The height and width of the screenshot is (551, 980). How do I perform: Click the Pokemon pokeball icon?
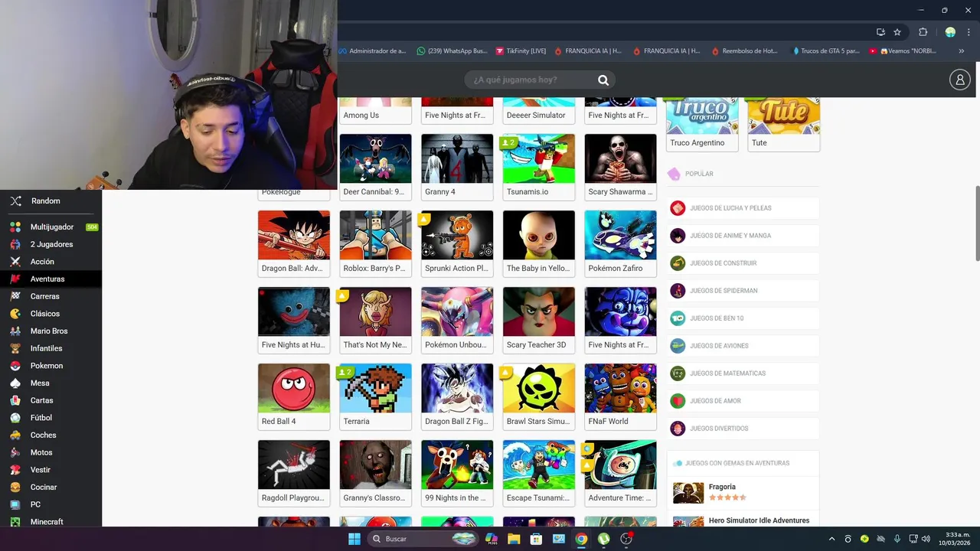[15, 366]
